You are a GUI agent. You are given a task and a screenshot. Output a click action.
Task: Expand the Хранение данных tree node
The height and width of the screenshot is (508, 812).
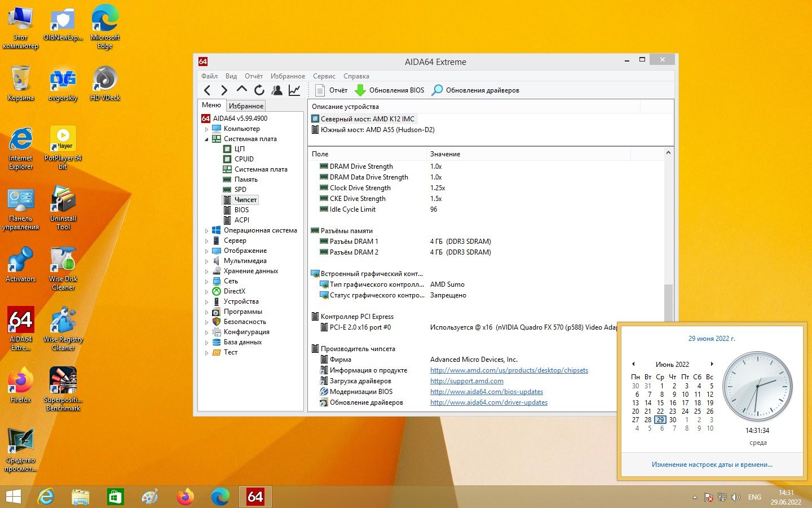206,271
